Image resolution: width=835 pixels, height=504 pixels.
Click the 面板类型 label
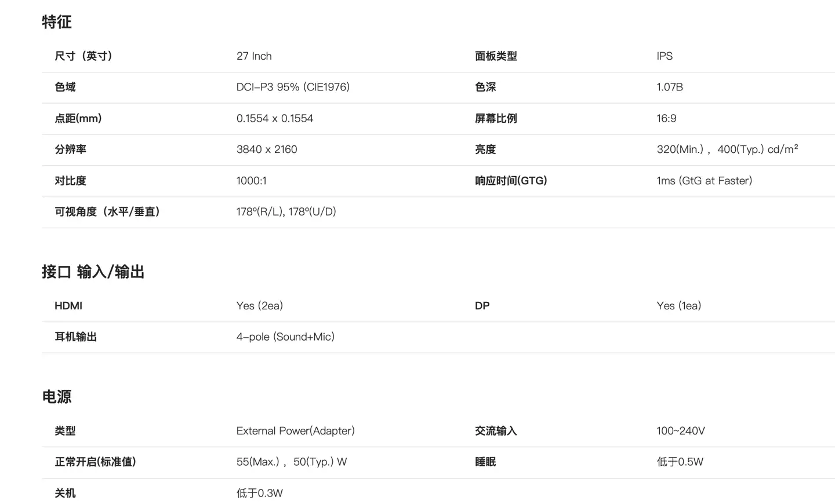click(x=496, y=56)
